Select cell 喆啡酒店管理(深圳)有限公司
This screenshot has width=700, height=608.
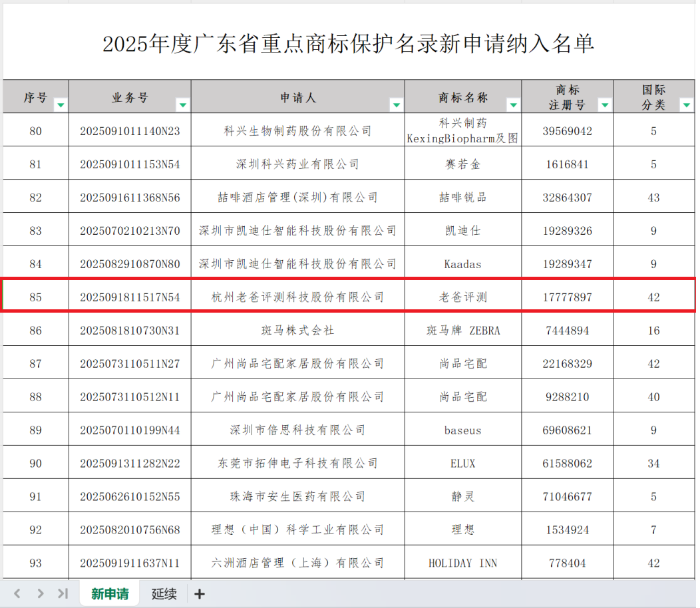(298, 196)
